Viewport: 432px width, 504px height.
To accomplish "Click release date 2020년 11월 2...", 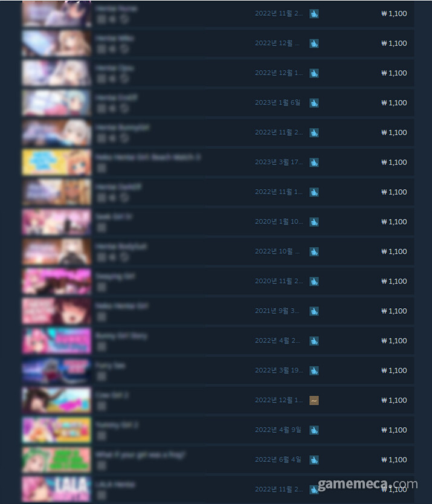I will point(279,281).
